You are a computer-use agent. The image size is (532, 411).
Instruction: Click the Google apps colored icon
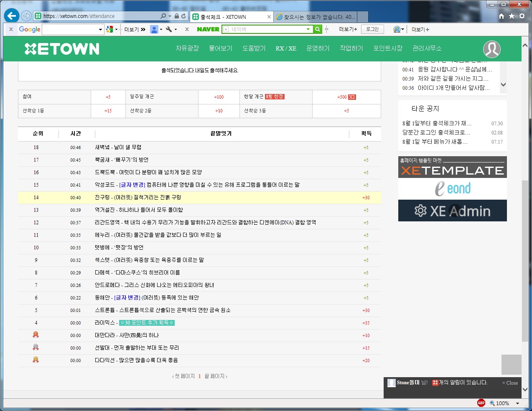[109, 29]
